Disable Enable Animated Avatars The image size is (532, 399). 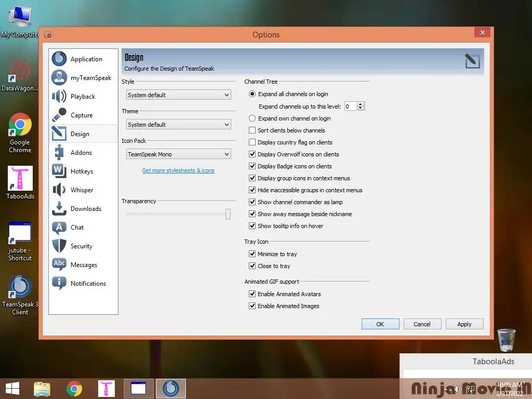click(252, 294)
